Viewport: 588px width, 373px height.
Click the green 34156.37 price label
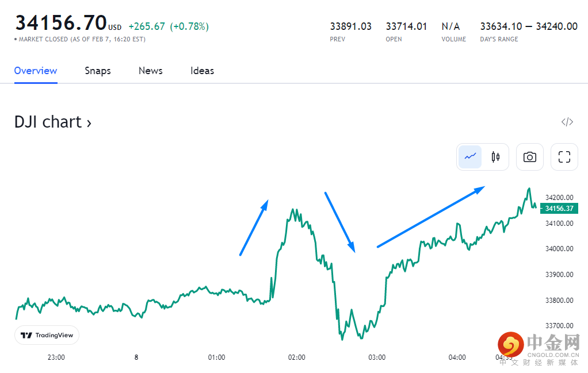(559, 209)
